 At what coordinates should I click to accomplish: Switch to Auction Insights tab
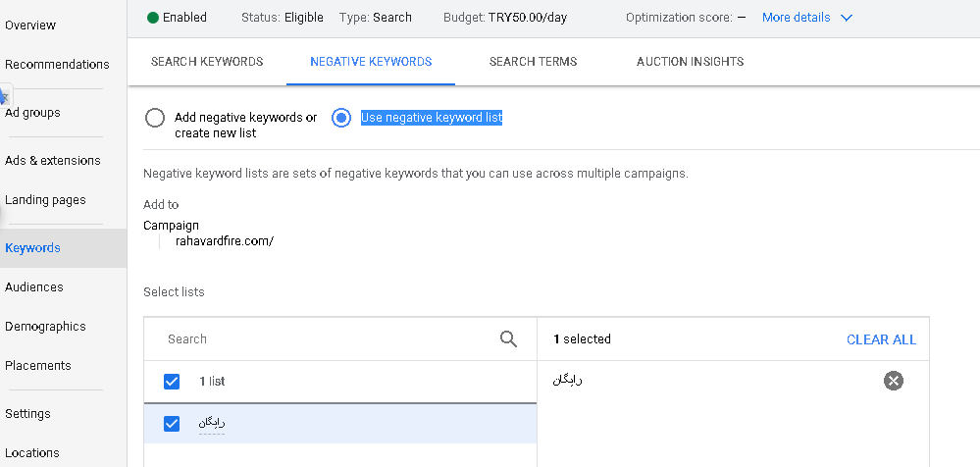pyautogui.click(x=690, y=61)
